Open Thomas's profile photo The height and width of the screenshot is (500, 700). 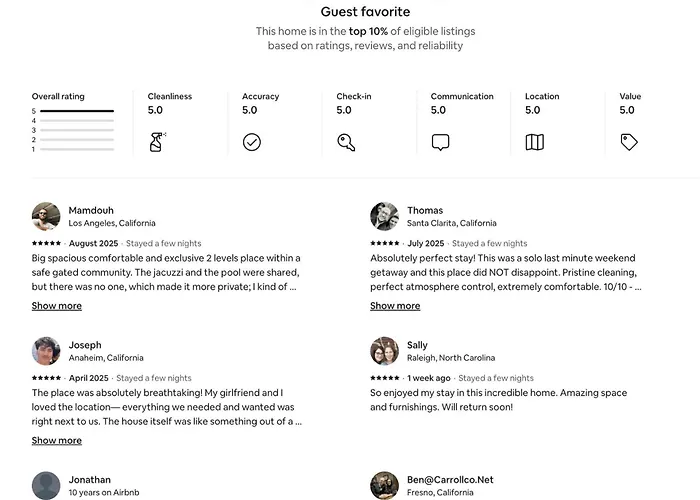(384, 217)
